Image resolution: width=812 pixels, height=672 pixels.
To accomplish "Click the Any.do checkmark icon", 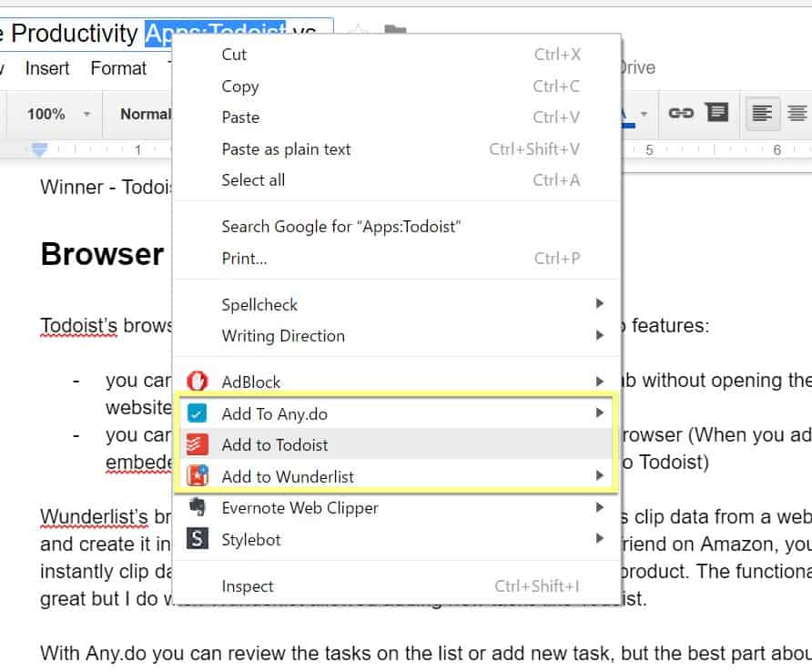I will click(197, 412).
